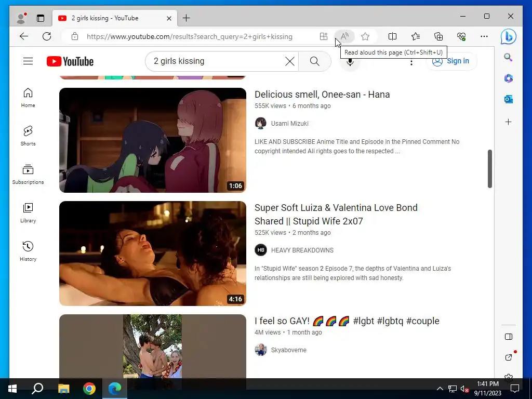The height and width of the screenshot is (399, 532).
Task: Refresh the page
Action: (47, 36)
